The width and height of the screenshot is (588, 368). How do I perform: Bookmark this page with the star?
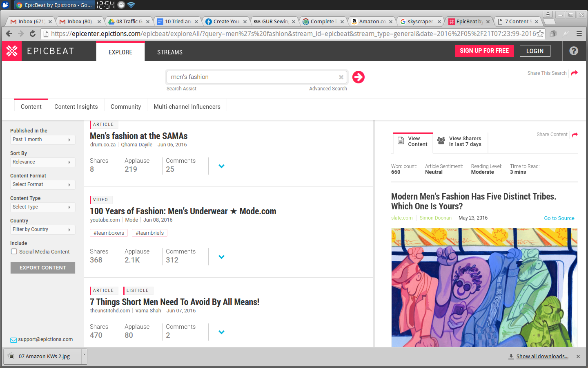click(x=540, y=34)
